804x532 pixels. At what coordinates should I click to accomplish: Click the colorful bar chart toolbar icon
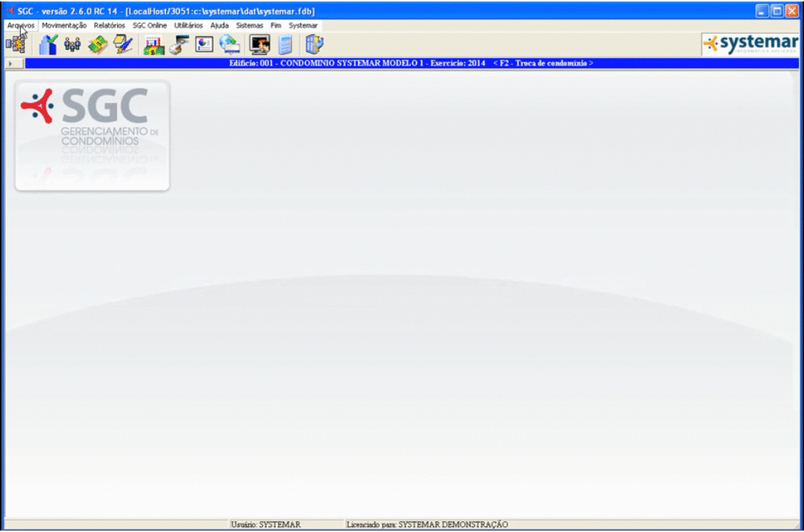[154, 45]
